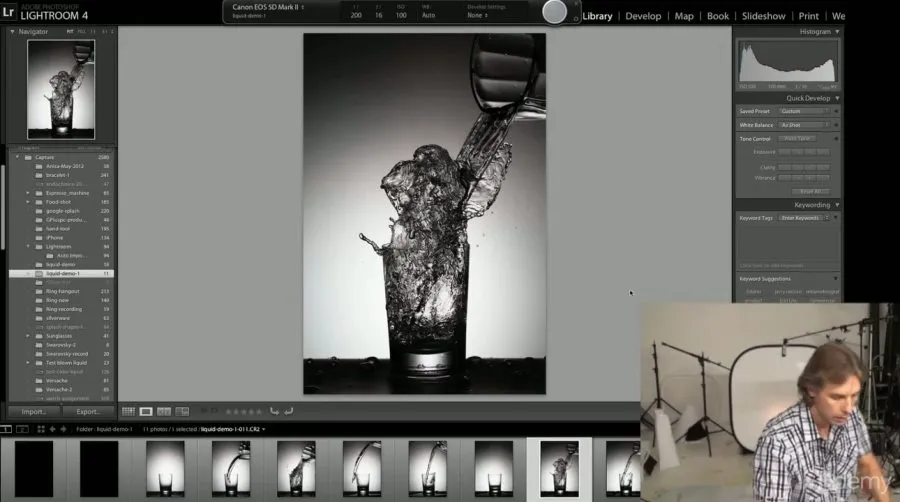The width and height of the screenshot is (900, 502).
Task: Open Compare view from the toolbar
Action: tap(164, 411)
